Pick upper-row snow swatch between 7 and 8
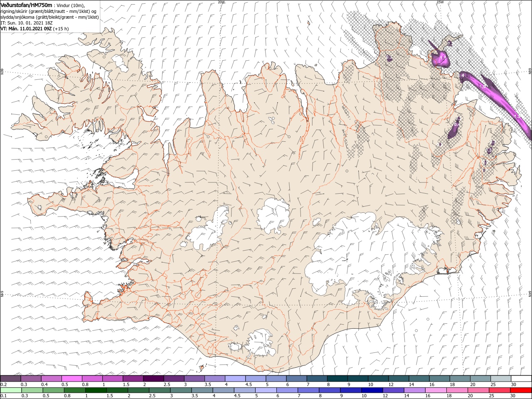Viewport: 532px width, 399px height. point(316,379)
